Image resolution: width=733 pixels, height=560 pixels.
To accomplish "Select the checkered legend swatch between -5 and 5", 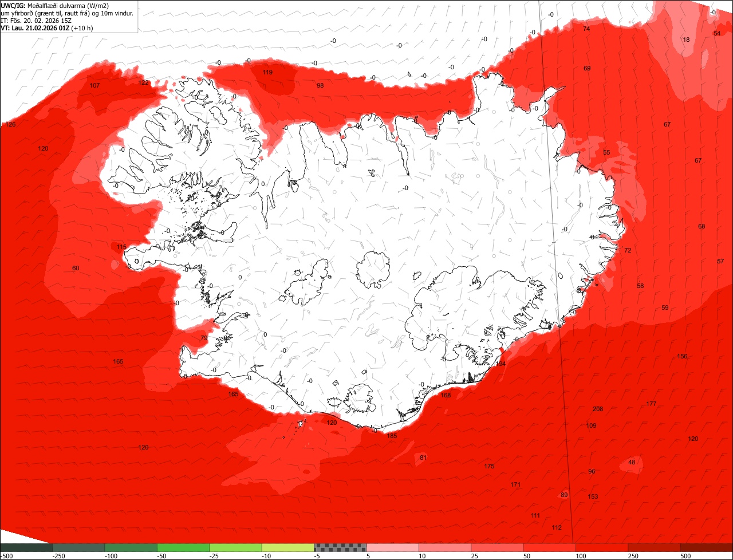I will (x=340, y=547).
